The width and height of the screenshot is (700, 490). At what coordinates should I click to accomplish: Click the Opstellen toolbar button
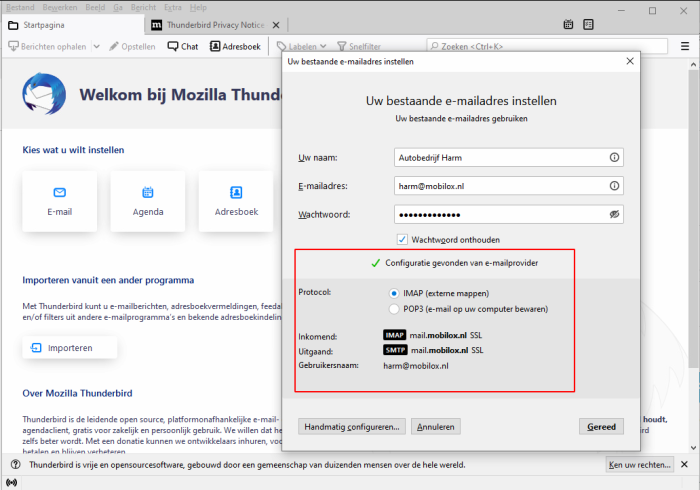tap(133, 46)
